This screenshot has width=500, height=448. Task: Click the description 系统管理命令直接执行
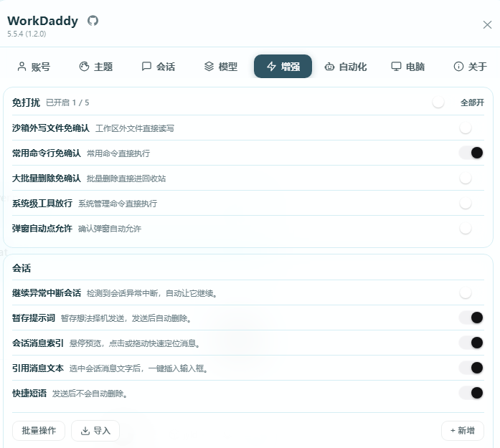(x=118, y=204)
